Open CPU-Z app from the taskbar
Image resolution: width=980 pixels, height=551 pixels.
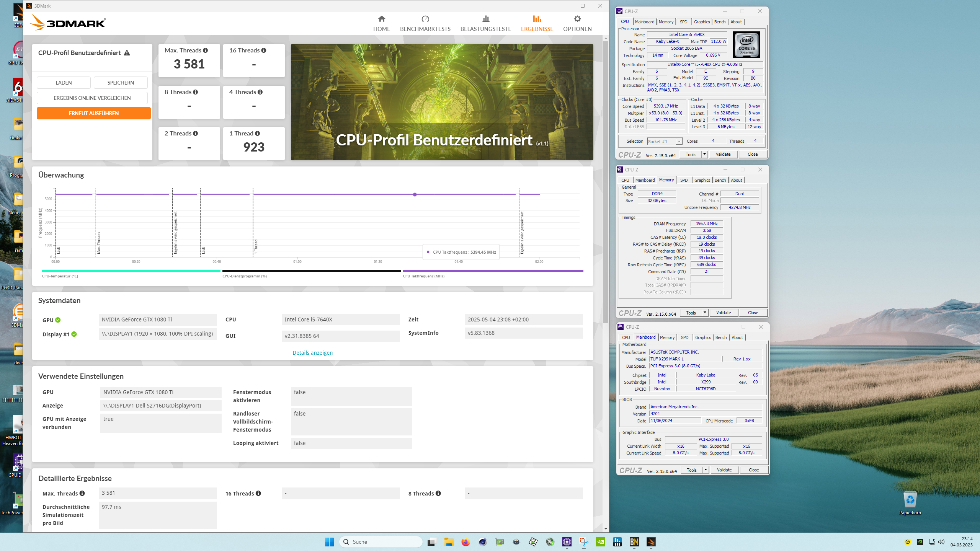pyautogui.click(x=567, y=542)
